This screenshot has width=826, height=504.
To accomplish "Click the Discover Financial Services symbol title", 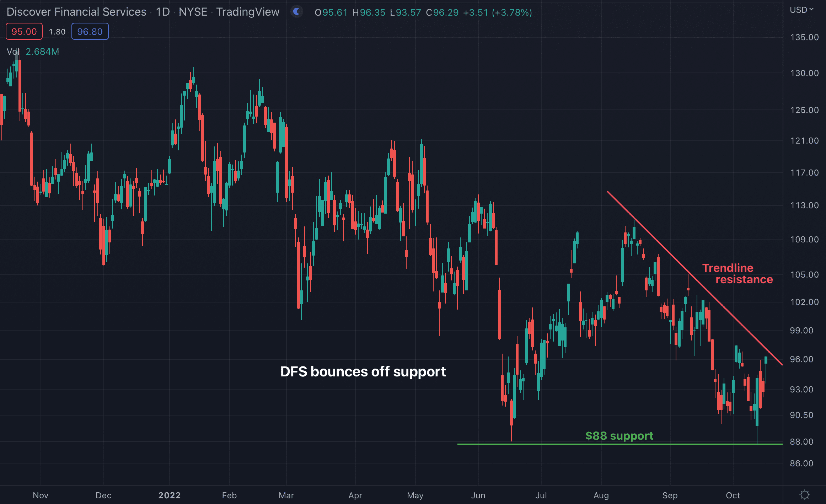I will coord(76,12).
